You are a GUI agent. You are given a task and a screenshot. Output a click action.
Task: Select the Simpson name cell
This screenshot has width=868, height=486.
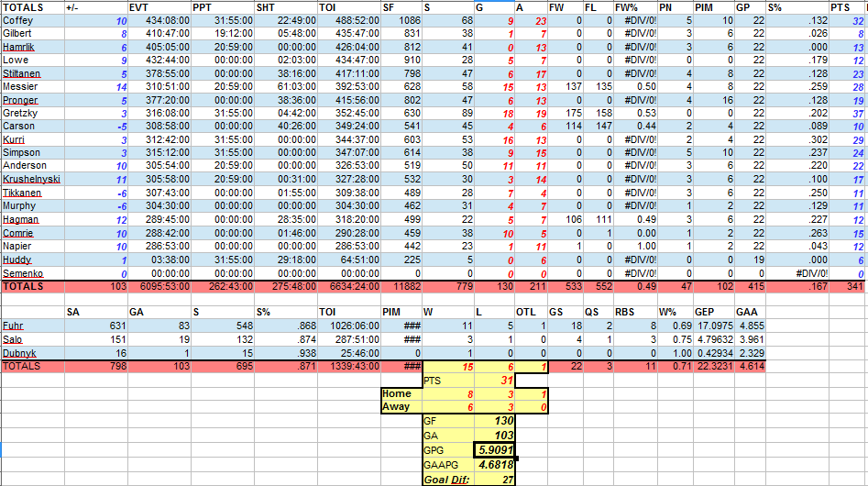33,153
